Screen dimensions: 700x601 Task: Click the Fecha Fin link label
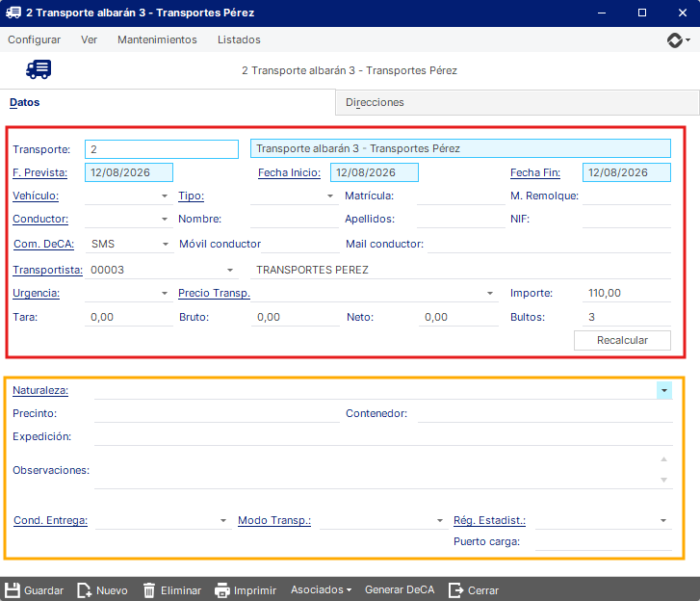pos(535,172)
